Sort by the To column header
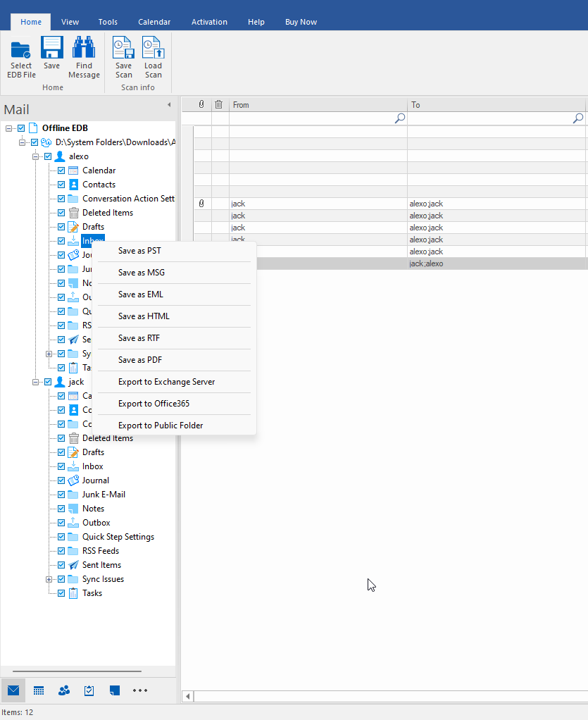The width and height of the screenshot is (588, 720). pyautogui.click(x=497, y=105)
